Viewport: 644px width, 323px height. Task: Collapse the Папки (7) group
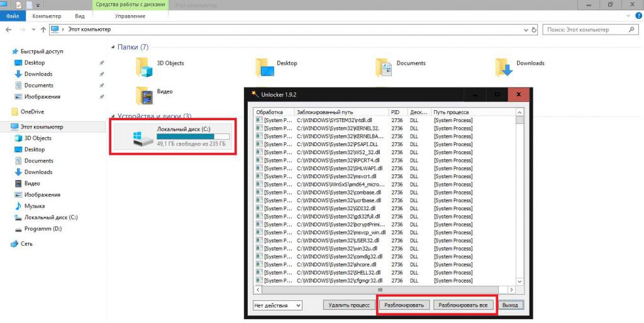tap(113, 47)
